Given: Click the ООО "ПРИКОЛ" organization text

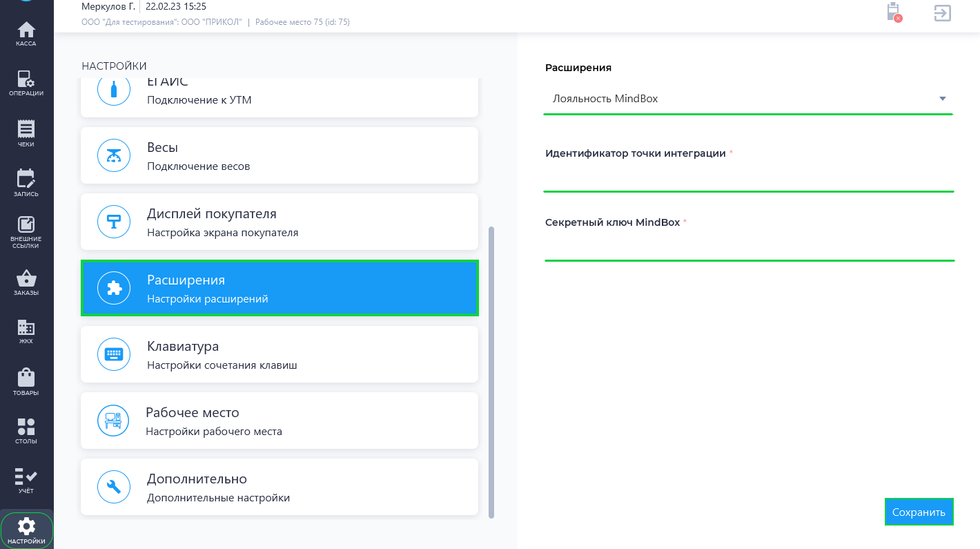Looking at the screenshot, I should (x=213, y=22).
